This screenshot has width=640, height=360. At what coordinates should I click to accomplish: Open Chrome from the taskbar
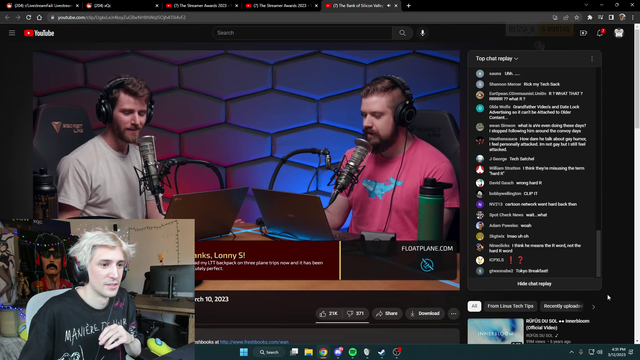click(x=323, y=352)
